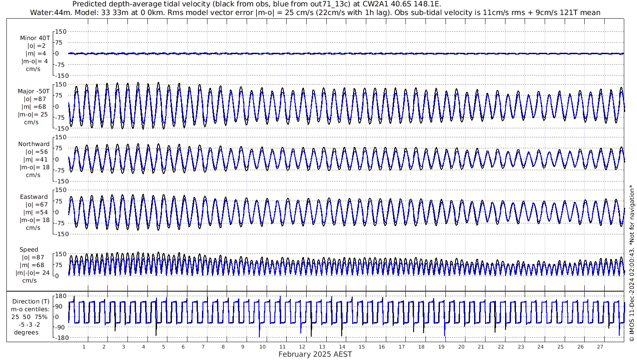Image resolution: width=637 pixels, height=364 pixels.
Task: Click '|m-o|= 18' in the Eastward panel label
Action: pos(34,220)
